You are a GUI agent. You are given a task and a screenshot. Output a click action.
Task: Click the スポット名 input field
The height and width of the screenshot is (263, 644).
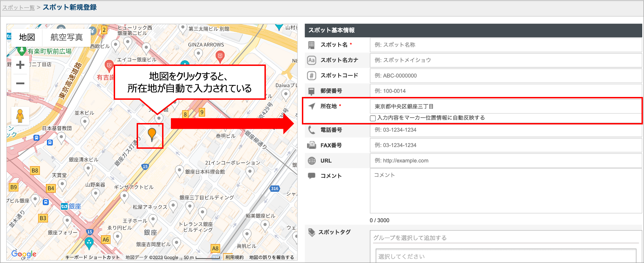pos(506,45)
